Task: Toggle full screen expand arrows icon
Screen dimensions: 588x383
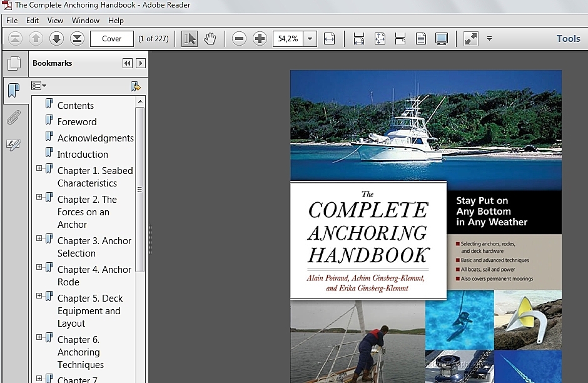Action: 470,39
